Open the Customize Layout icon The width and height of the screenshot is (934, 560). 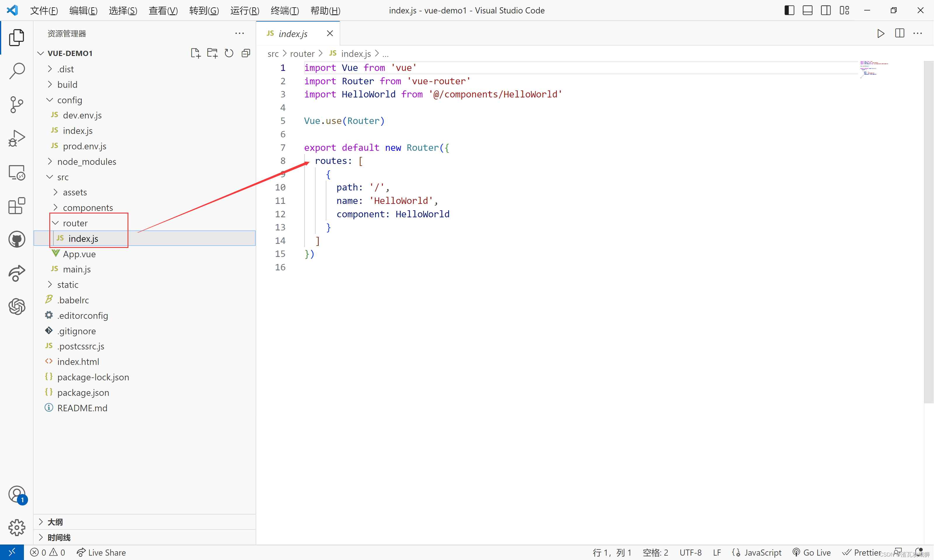(x=844, y=10)
